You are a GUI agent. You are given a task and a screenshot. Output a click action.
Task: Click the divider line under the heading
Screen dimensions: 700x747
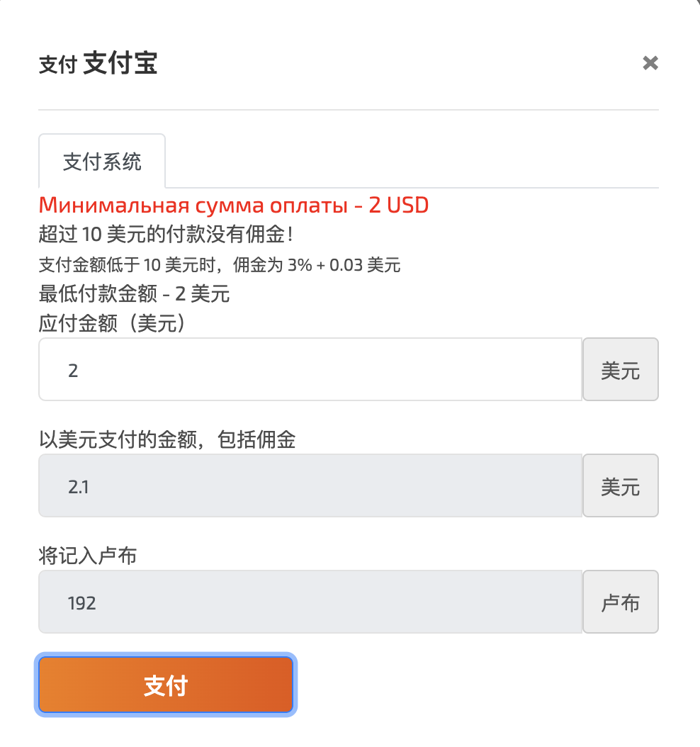click(348, 110)
